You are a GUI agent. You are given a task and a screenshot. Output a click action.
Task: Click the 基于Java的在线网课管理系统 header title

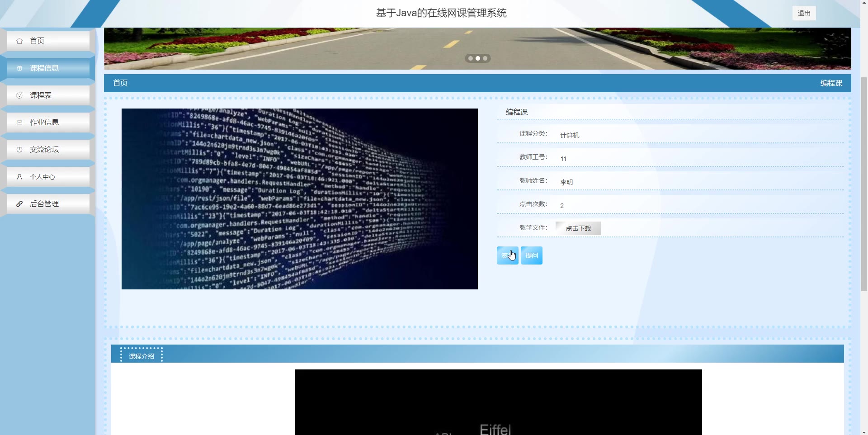click(441, 13)
